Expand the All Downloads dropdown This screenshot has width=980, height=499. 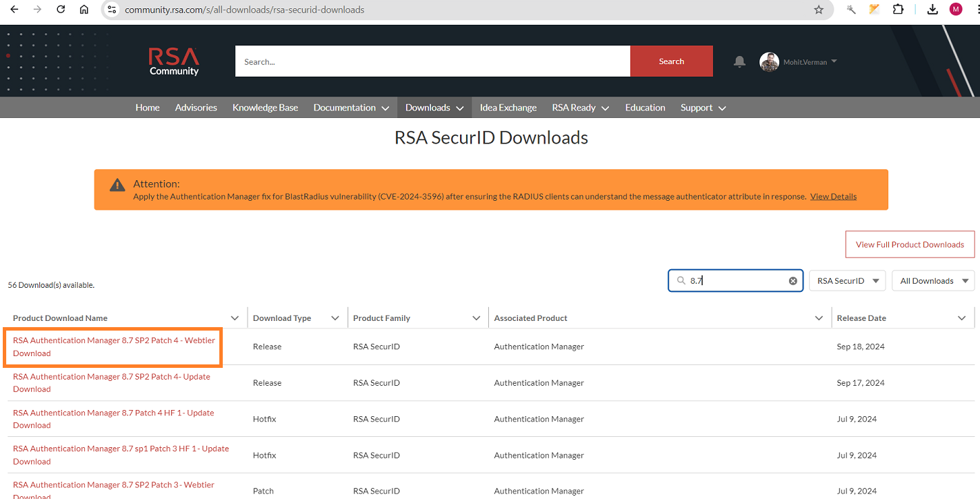pos(932,280)
